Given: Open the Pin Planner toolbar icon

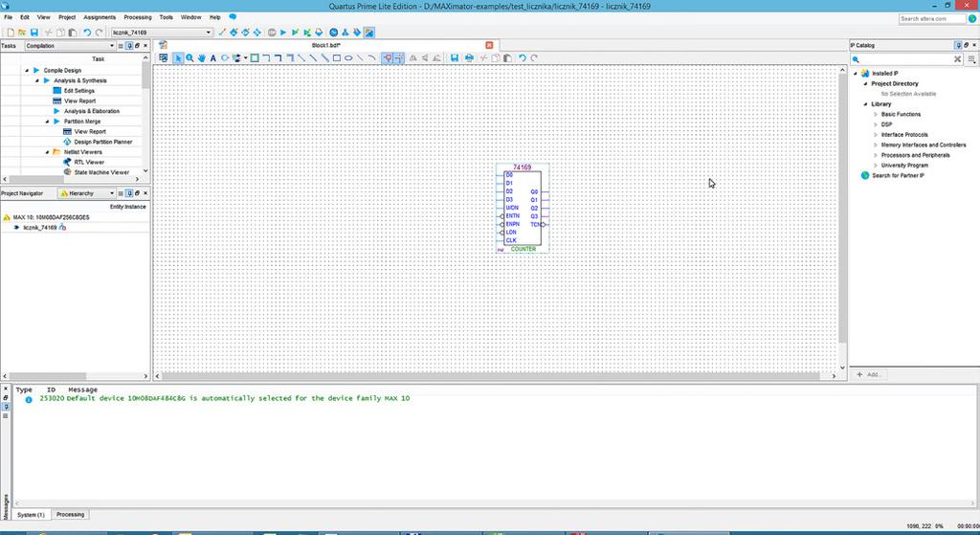Looking at the screenshot, I should click(x=245, y=33).
